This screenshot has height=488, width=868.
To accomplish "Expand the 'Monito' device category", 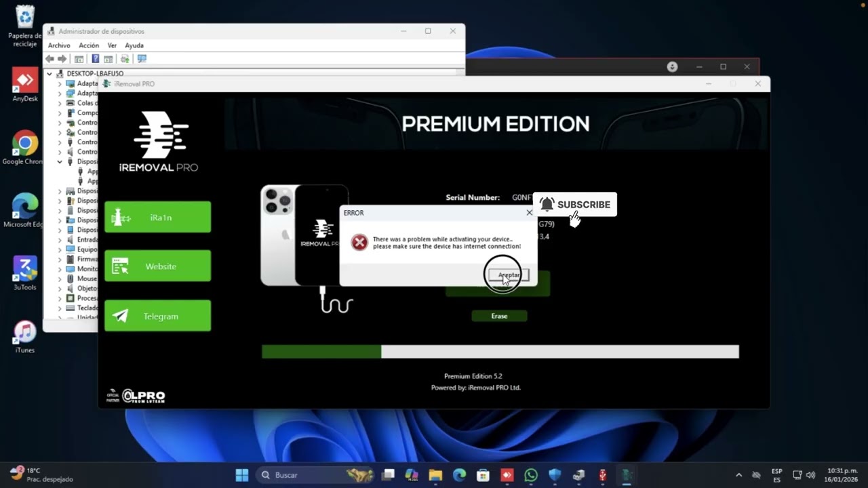I will coord(60,269).
